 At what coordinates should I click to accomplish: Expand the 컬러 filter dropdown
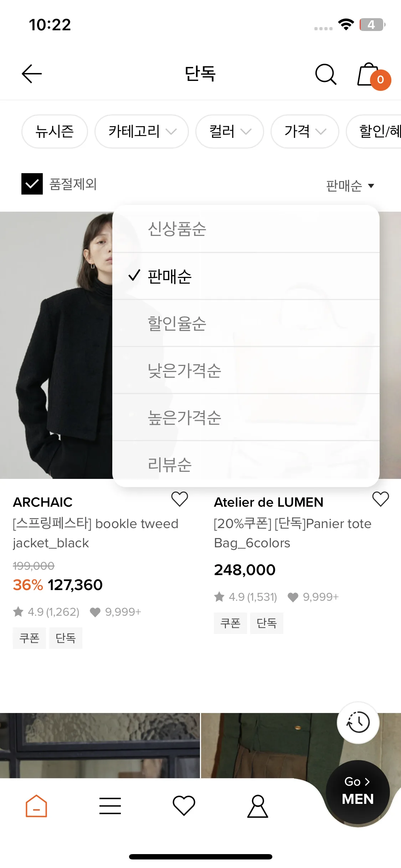coord(230,131)
